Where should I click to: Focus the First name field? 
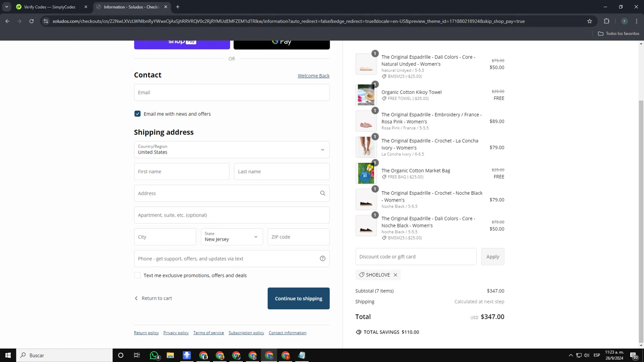click(x=182, y=172)
